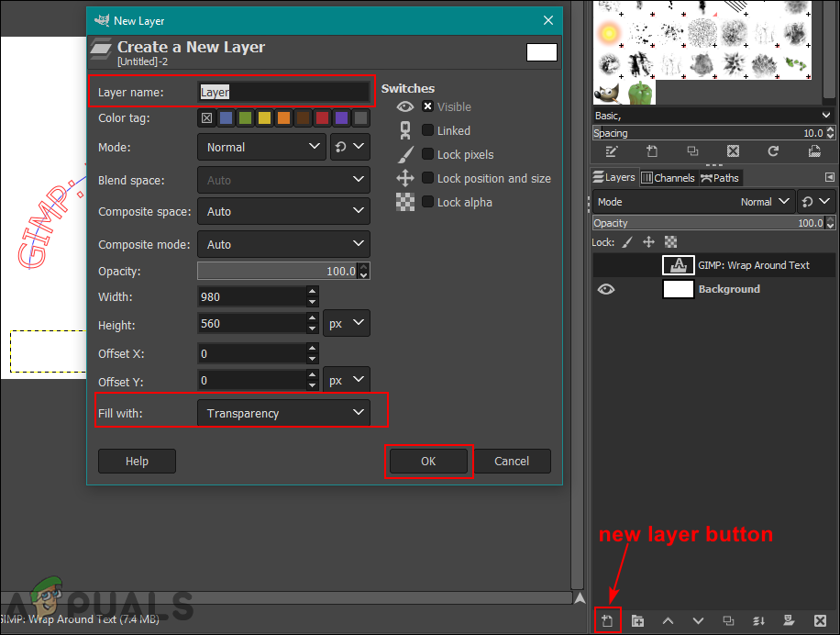This screenshot has height=635, width=840.
Task: Choose the red color tag
Action: tap(322, 117)
